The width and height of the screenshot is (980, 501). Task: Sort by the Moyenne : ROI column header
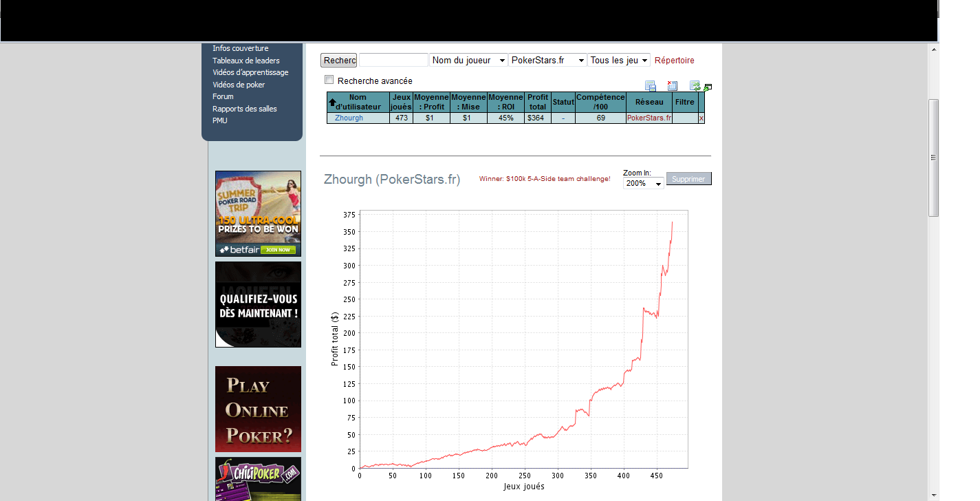pyautogui.click(x=505, y=103)
